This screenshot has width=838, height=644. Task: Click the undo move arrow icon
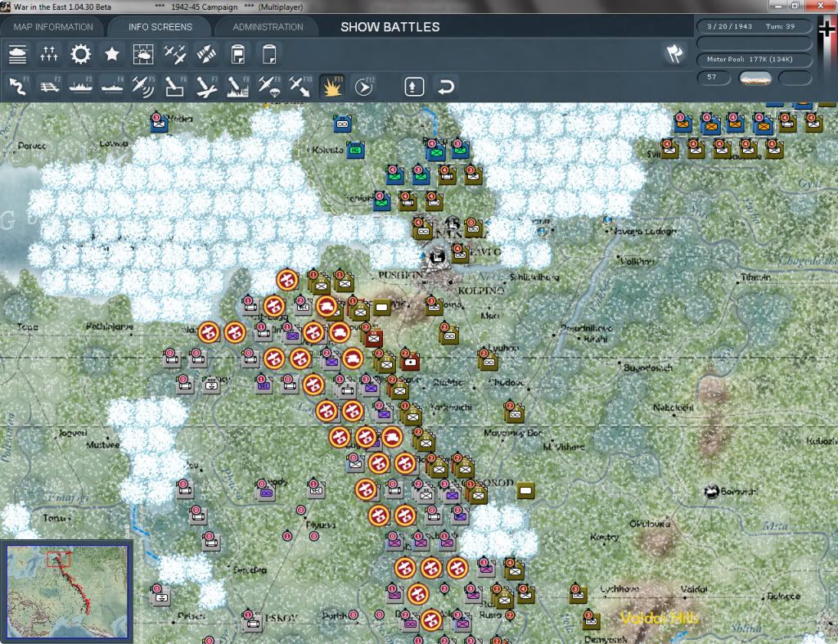pos(446,87)
